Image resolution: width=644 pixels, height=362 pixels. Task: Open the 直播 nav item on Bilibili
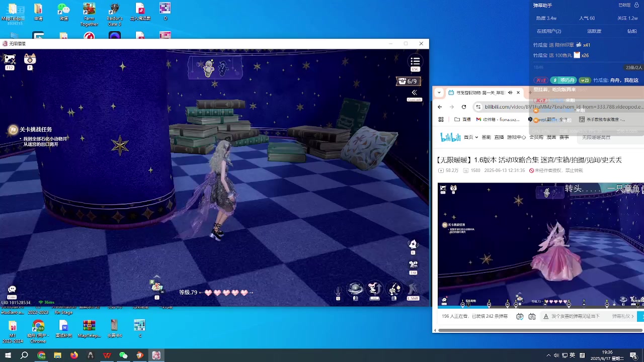point(499,137)
